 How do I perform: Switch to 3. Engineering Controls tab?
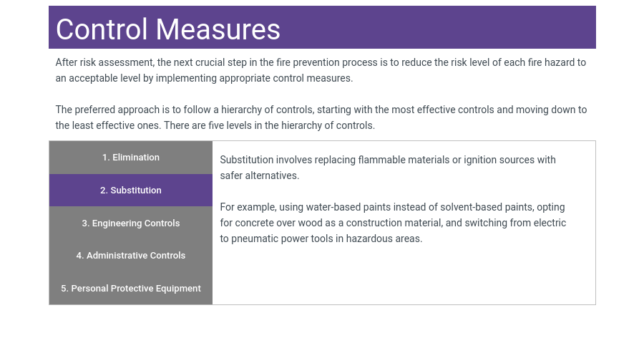[131, 223]
